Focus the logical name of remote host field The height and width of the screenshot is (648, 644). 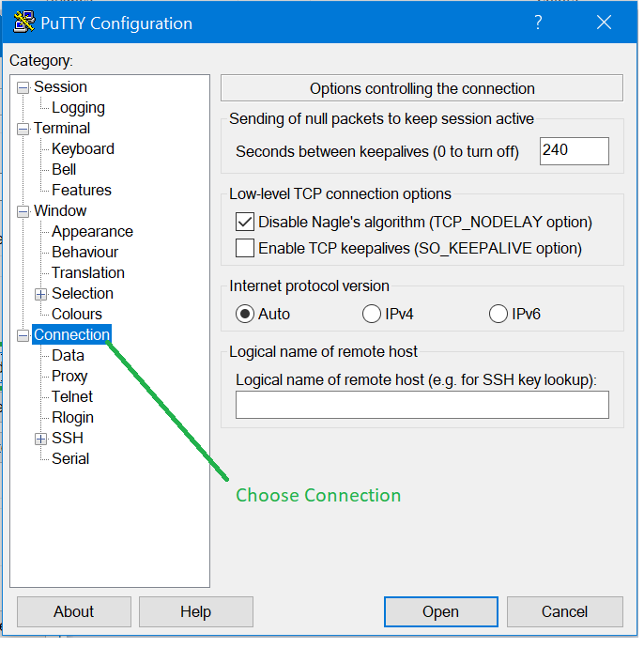(x=422, y=405)
